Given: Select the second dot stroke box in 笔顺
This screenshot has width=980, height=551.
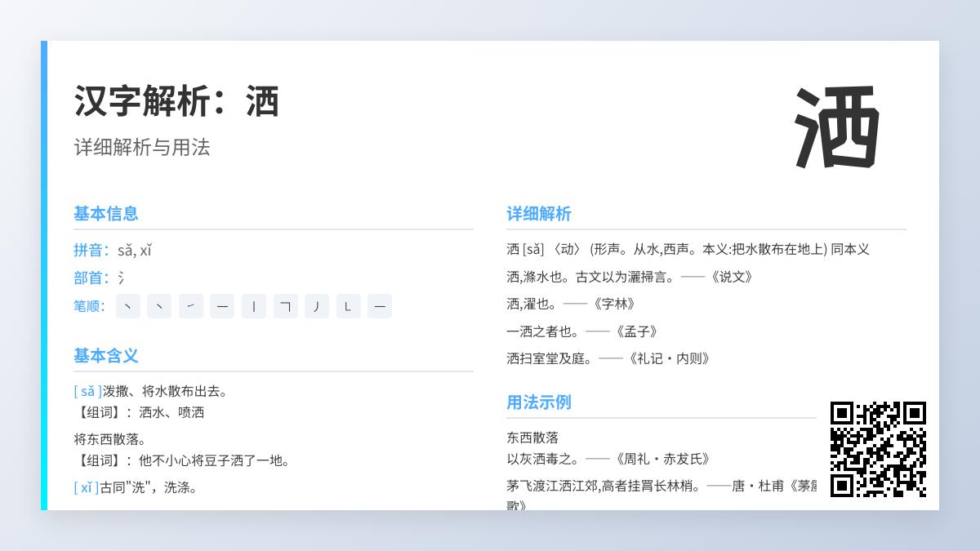Looking at the screenshot, I should pyautogui.click(x=159, y=306).
